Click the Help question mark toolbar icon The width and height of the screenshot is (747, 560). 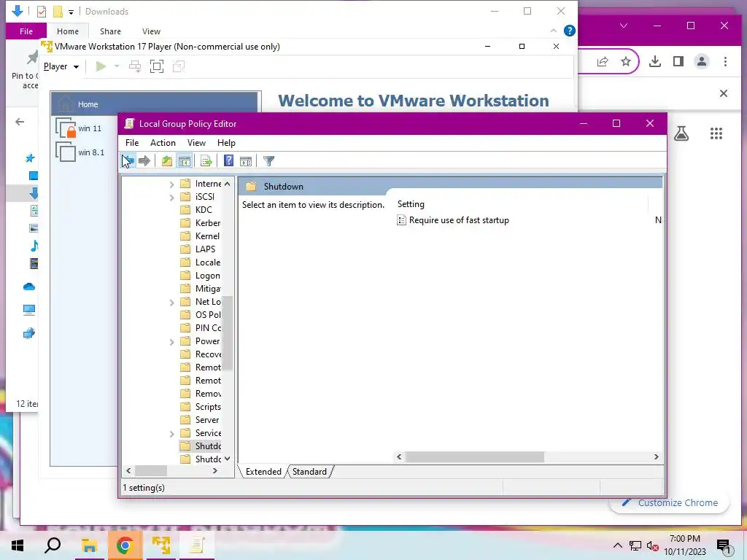coord(228,161)
